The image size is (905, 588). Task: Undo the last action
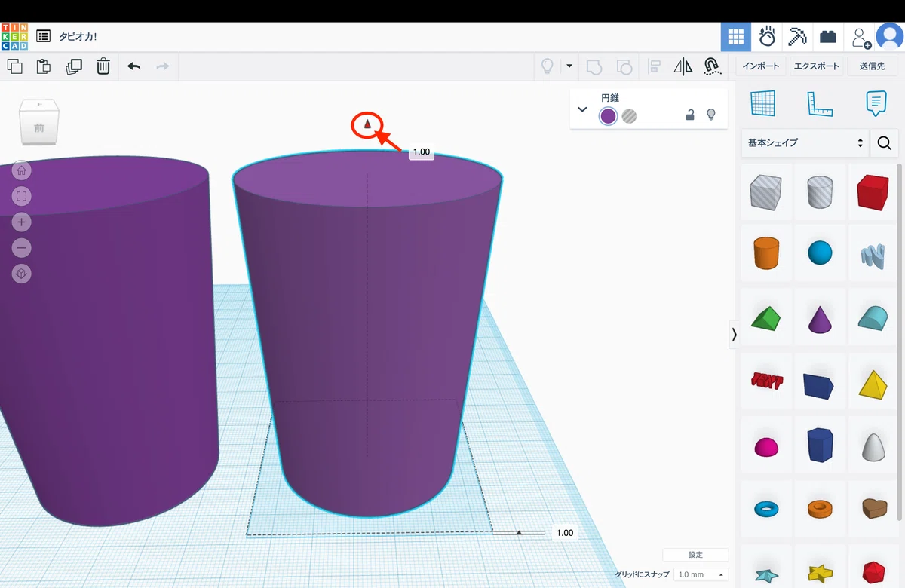pyautogui.click(x=134, y=66)
